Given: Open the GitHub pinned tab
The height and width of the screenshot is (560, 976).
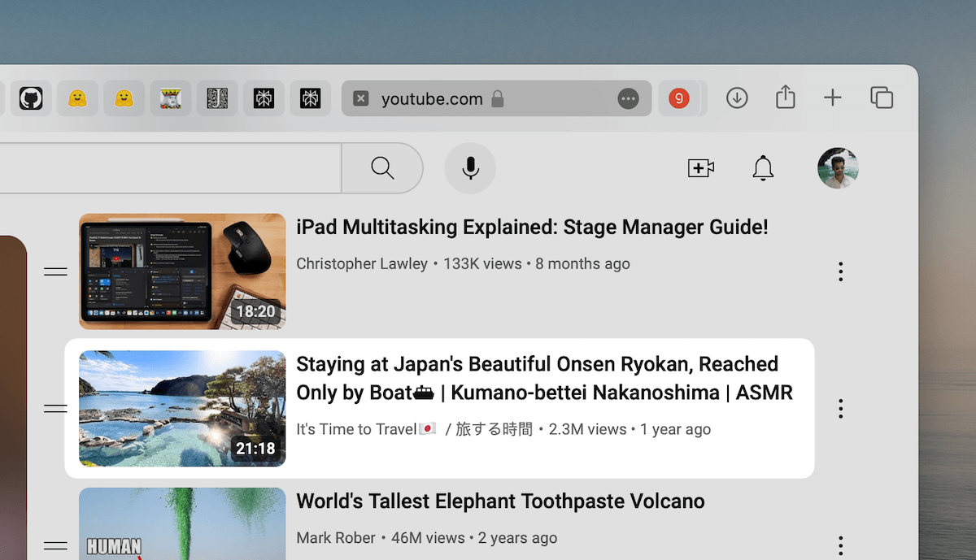Looking at the screenshot, I should coord(31,98).
